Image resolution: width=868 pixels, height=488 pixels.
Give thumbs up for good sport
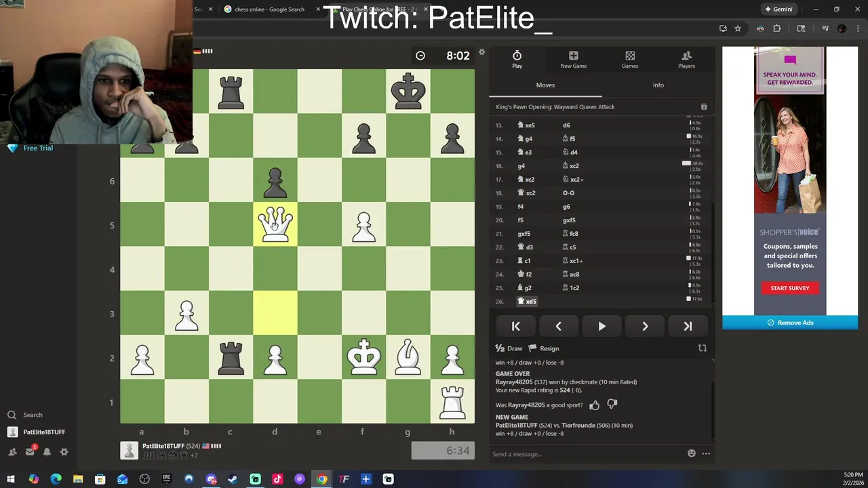click(594, 405)
